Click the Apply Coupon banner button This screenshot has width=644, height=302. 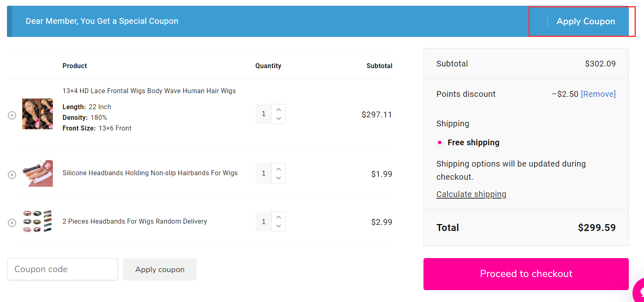tap(585, 21)
